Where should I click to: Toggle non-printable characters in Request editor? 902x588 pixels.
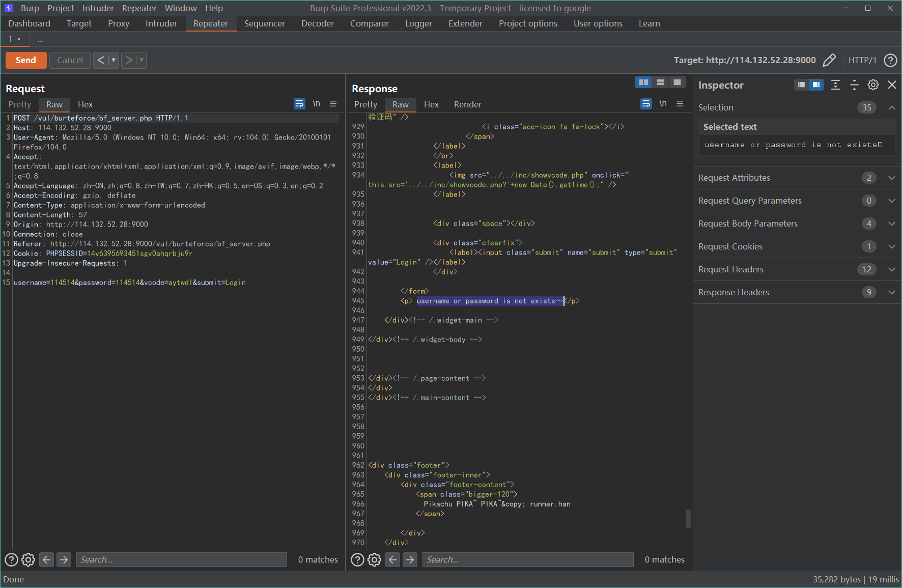click(316, 104)
